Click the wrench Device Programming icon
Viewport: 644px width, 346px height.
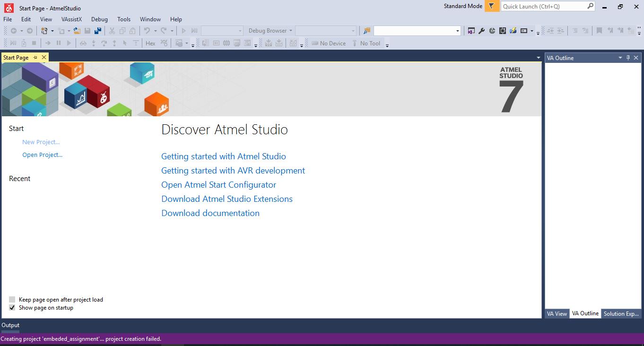pyautogui.click(x=481, y=31)
